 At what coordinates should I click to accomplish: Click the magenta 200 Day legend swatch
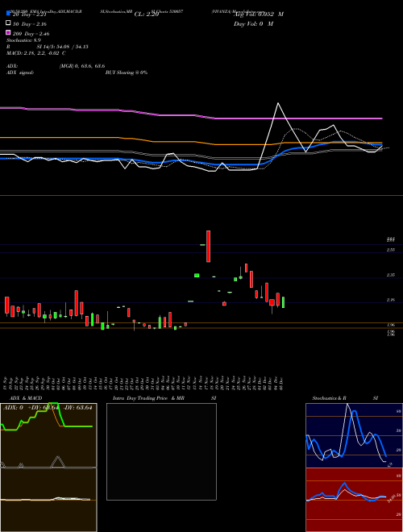tap(8, 32)
